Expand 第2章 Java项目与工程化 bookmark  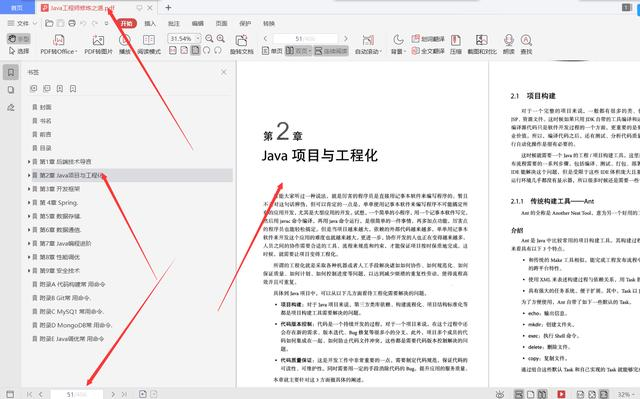coord(29,175)
